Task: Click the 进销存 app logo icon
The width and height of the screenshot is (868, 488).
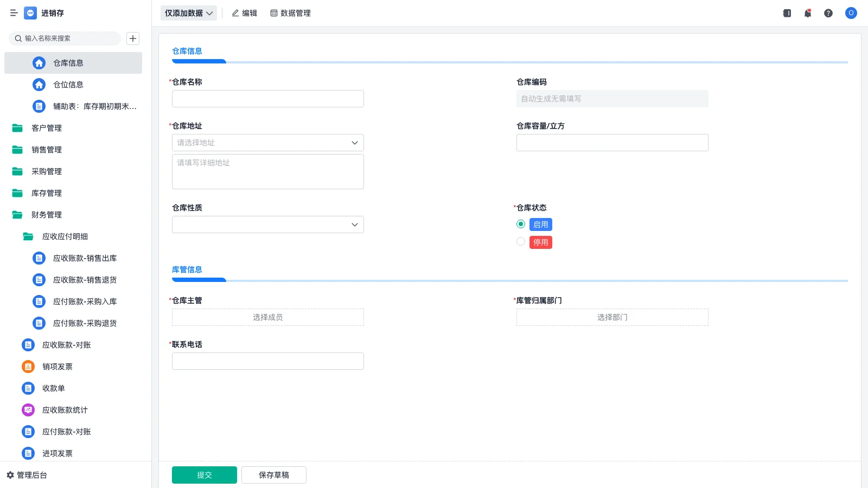Action: [30, 13]
